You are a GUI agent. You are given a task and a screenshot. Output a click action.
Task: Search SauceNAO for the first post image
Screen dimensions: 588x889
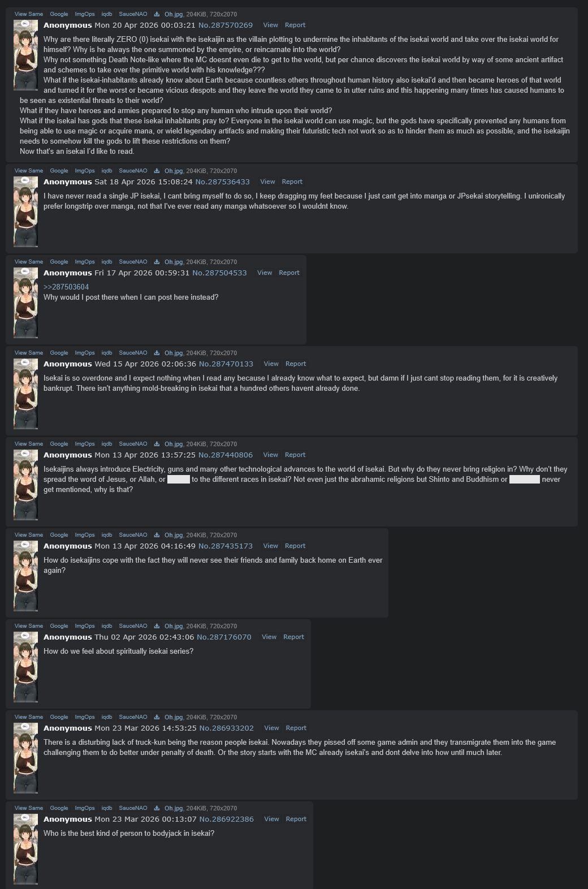[x=133, y=14]
